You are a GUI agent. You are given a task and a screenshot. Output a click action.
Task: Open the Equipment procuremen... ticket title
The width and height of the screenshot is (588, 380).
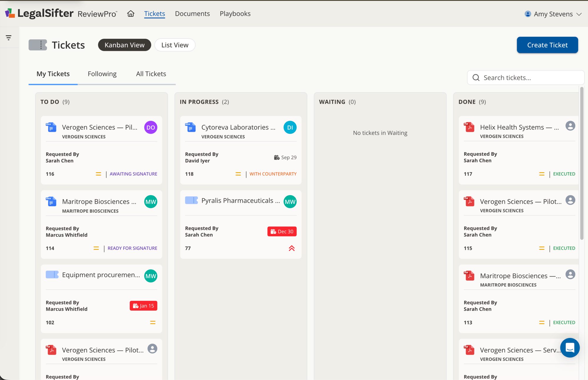coord(101,275)
